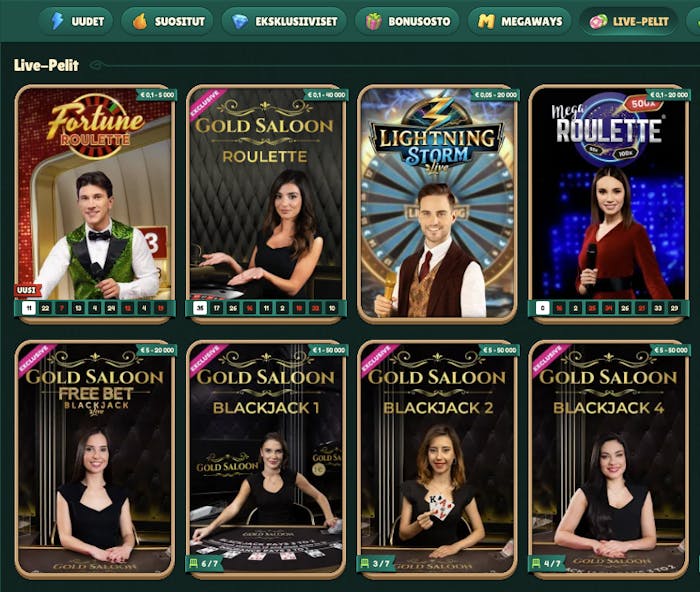
Task: Click the Exclusive ribbon on Gold Saloon Roulette
Action: pos(205,104)
